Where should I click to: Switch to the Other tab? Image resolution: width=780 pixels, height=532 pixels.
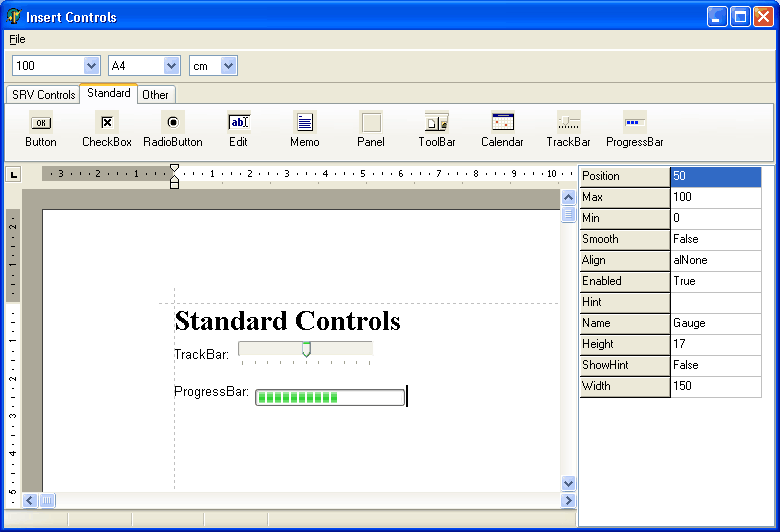click(x=155, y=95)
